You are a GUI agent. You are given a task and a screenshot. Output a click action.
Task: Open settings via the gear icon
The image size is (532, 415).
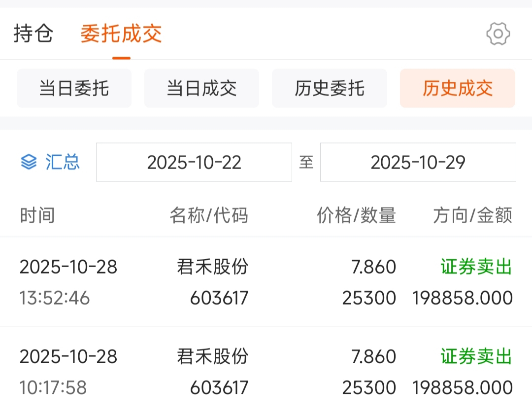click(x=498, y=34)
